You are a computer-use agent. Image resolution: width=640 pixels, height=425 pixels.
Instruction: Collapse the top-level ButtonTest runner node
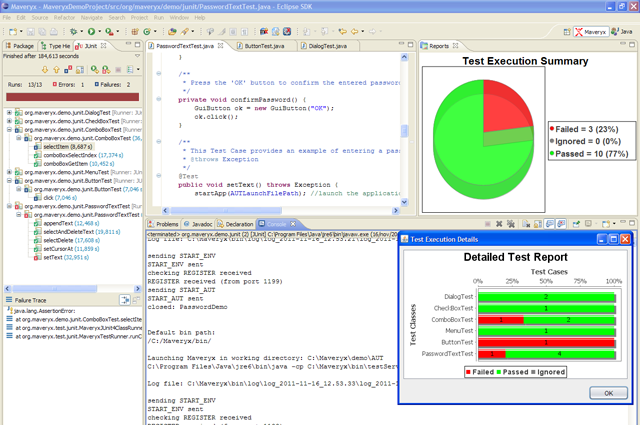point(9,180)
